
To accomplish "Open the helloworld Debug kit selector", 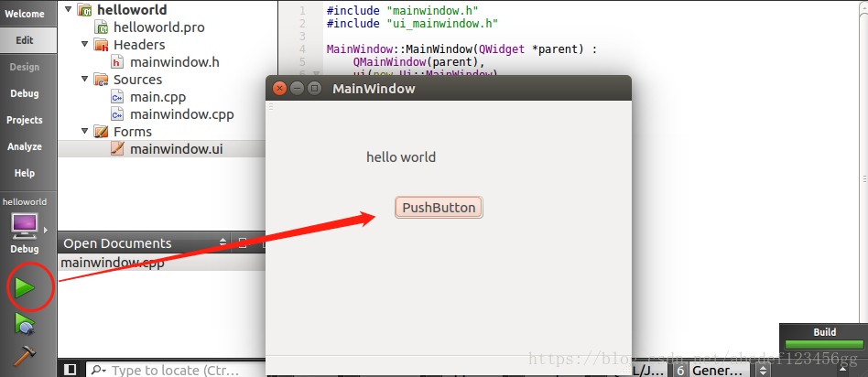I will click(25, 226).
